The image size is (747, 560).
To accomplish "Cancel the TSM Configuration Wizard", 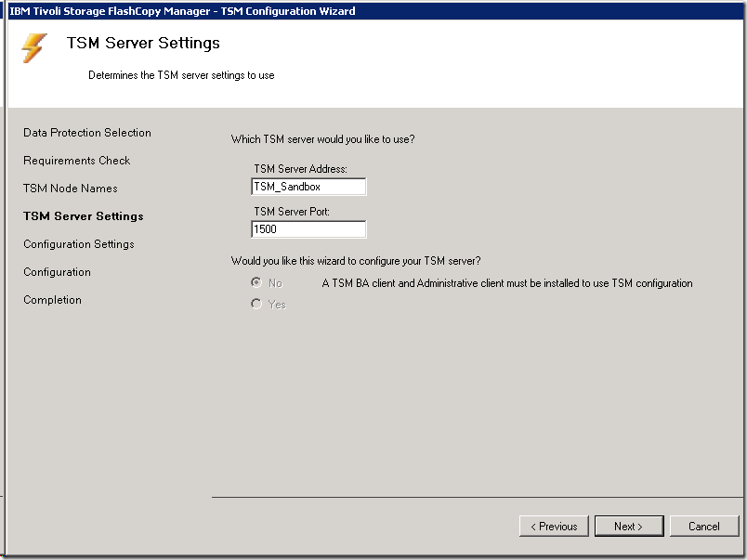I will 704,527.
